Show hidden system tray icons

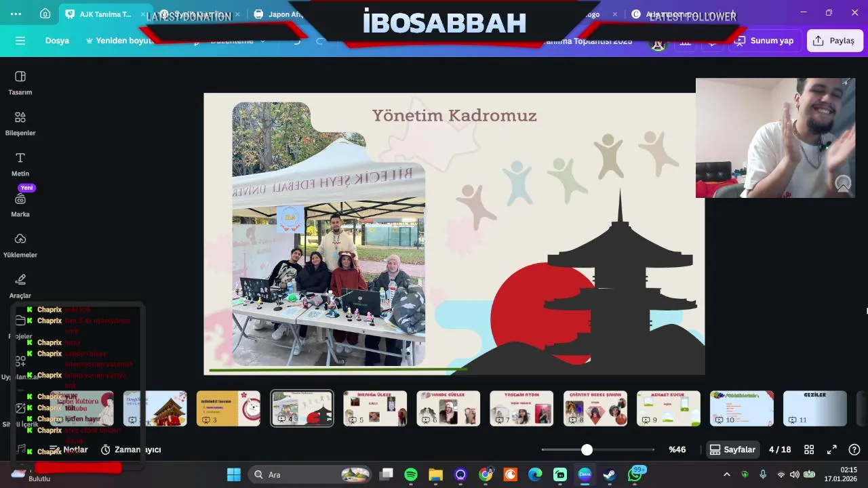[x=727, y=474]
